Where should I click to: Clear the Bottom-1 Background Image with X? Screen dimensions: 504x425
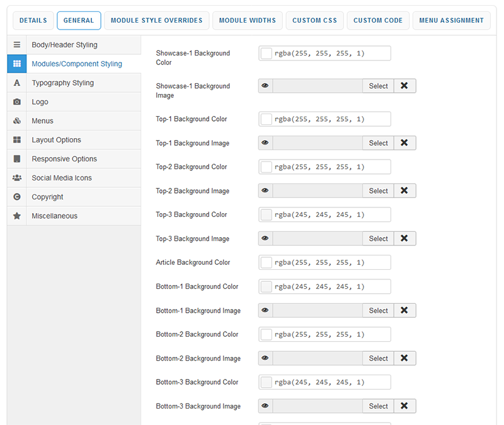pyautogui.click(x=404, y=311)
